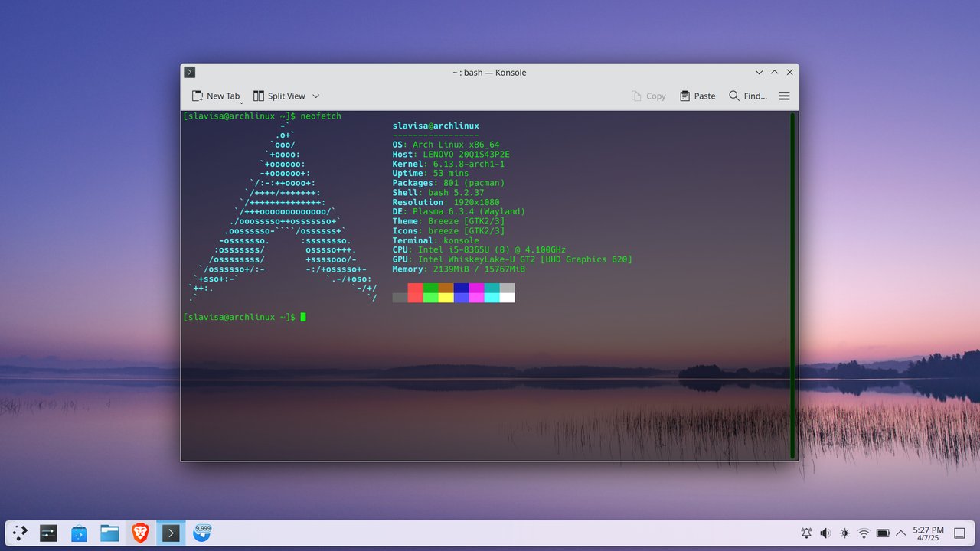Open the KDE application launcher

(x=21, y=533)
